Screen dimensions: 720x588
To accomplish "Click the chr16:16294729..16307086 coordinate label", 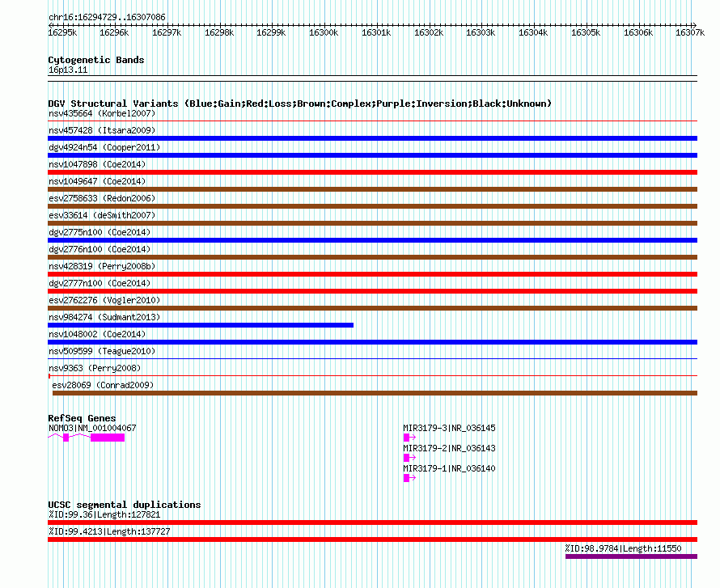I will click(107, 17).
